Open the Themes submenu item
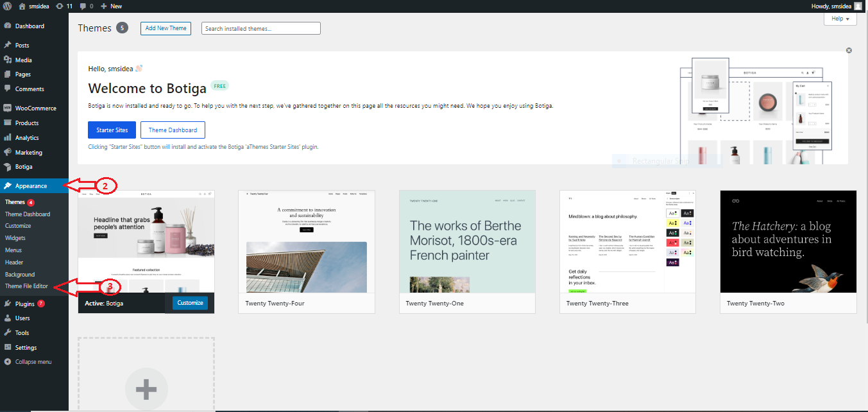The image size is (868, 412). tap(15, 202)
